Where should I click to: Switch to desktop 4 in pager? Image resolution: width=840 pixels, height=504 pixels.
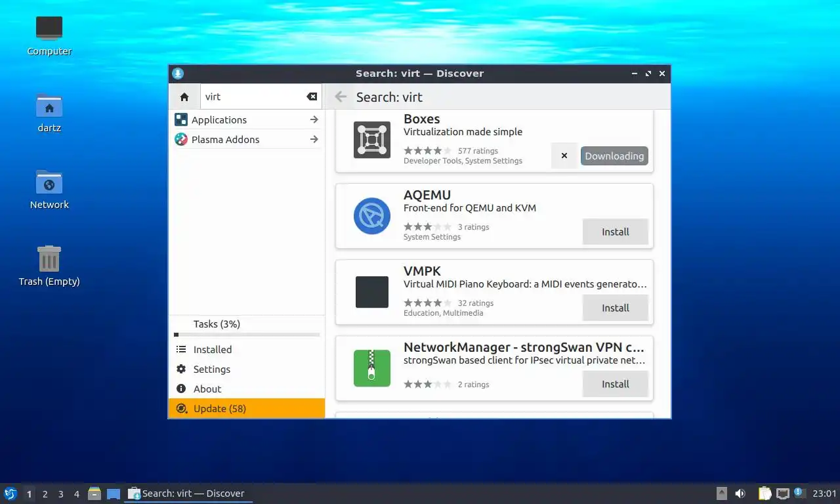coord(76,494)
